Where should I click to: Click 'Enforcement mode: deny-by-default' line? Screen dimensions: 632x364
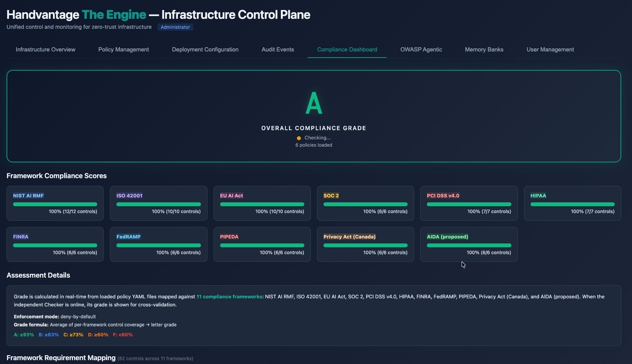point(55,317)
